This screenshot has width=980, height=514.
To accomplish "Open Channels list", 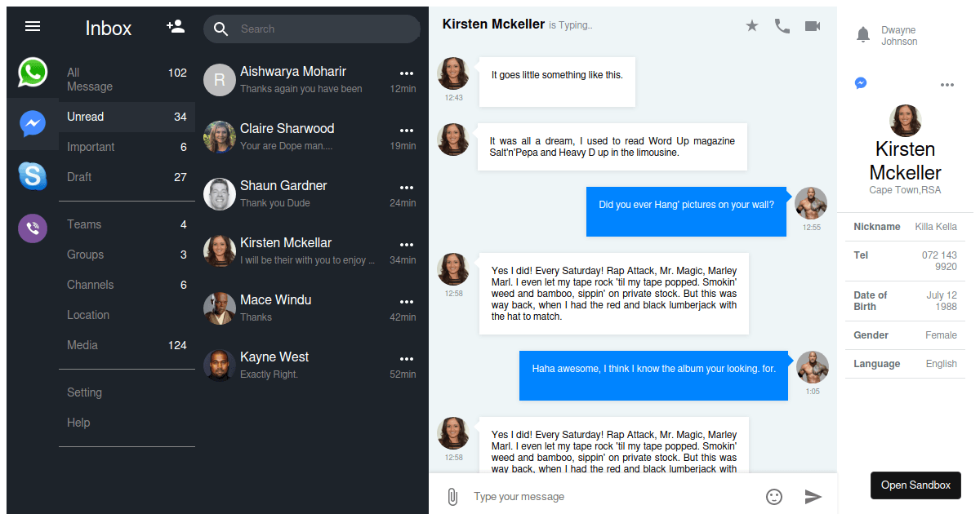I will click(127, 285).
